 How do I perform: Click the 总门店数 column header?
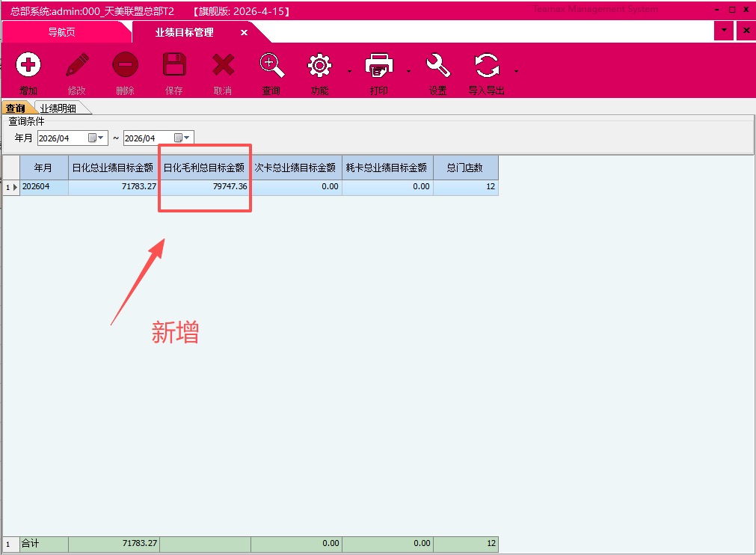[x=465, y=168]
